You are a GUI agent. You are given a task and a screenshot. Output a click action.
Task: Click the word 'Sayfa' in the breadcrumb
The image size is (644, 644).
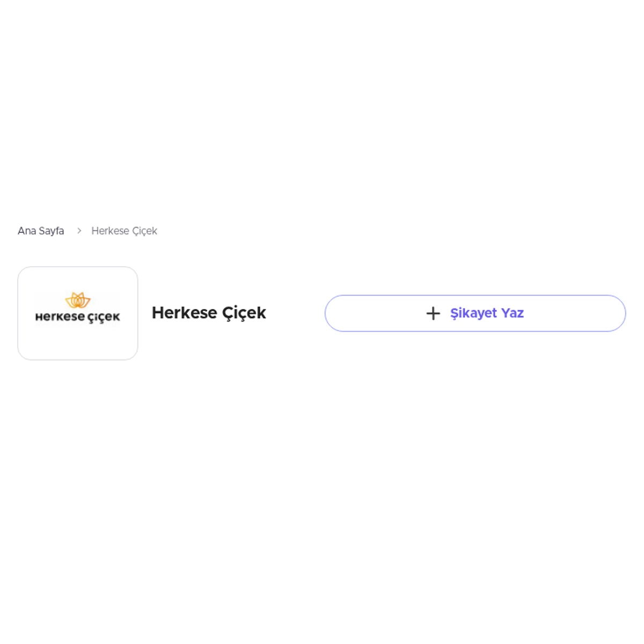coord(52,231)
